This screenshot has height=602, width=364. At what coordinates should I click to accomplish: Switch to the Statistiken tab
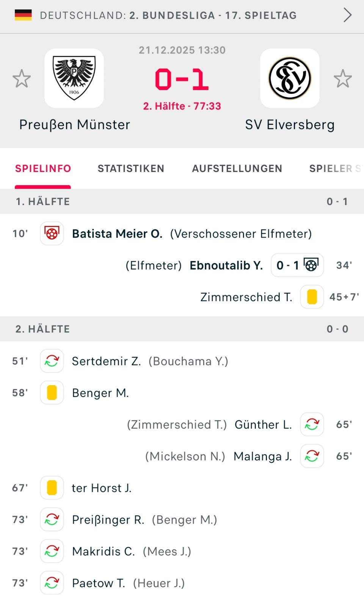(x=131, y=169)
